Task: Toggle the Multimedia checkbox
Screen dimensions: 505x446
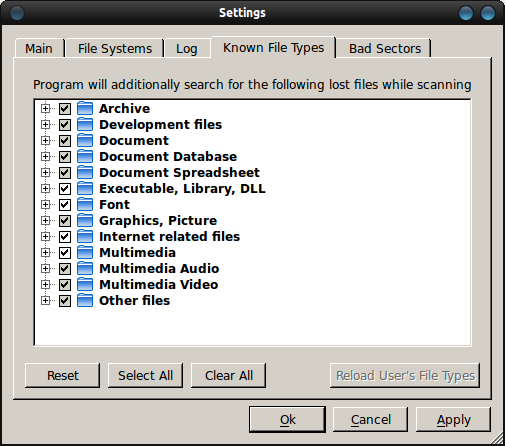Action: point(65,253)
